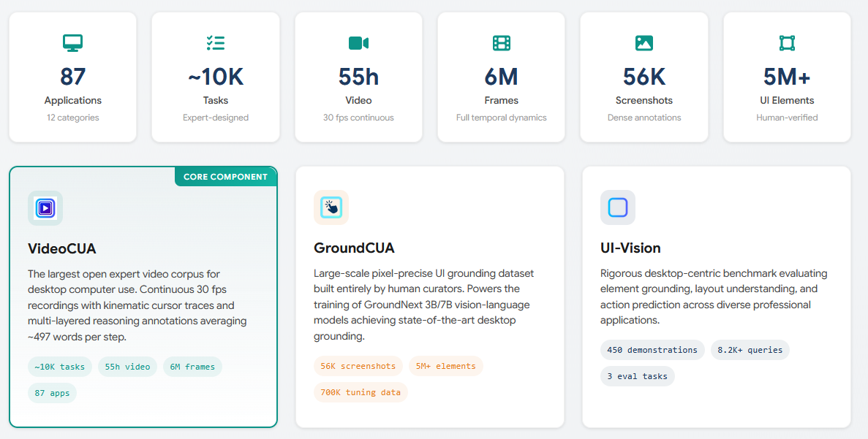Click the monitor icon above 87 Applications

[72, 43]
